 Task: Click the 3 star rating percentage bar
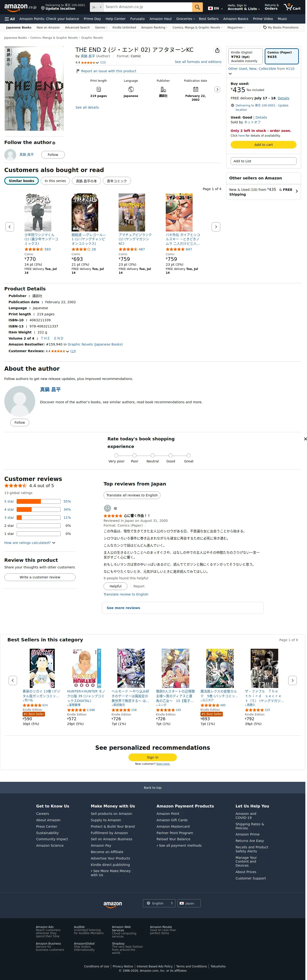(x=39, y=517)
